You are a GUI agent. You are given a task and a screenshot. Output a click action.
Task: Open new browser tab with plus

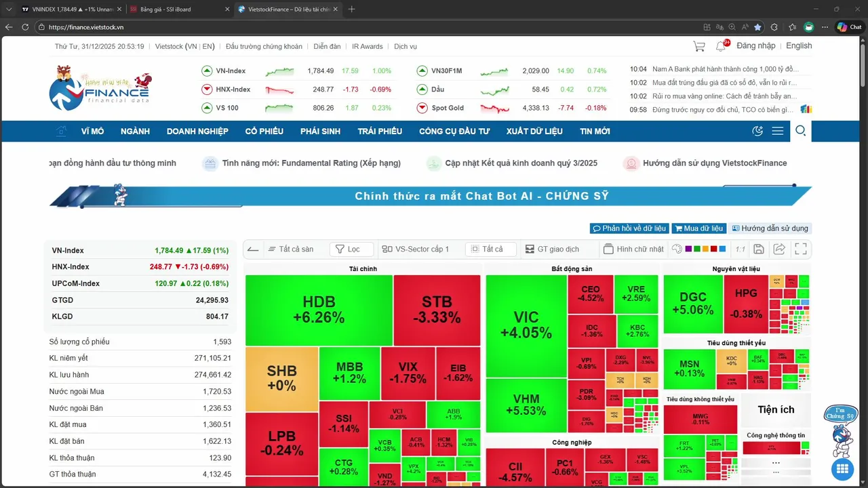(351, 9)
